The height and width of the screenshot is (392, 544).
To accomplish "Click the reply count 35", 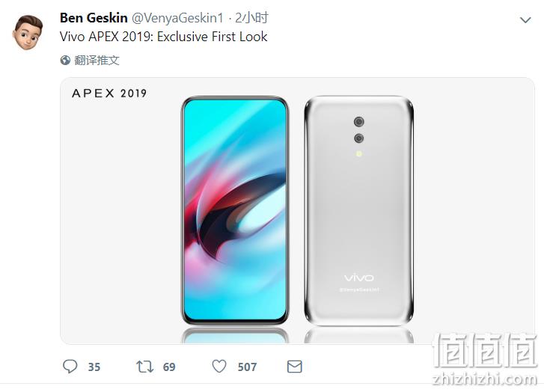I will tap(94, 367).
